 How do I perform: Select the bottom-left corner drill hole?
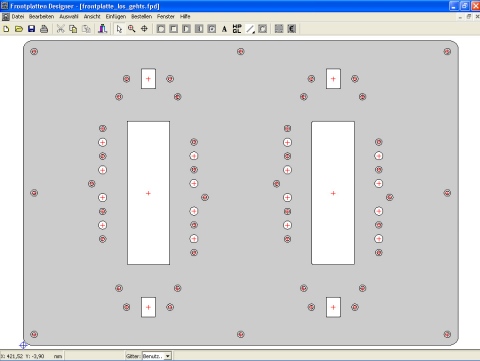point(34,334)
